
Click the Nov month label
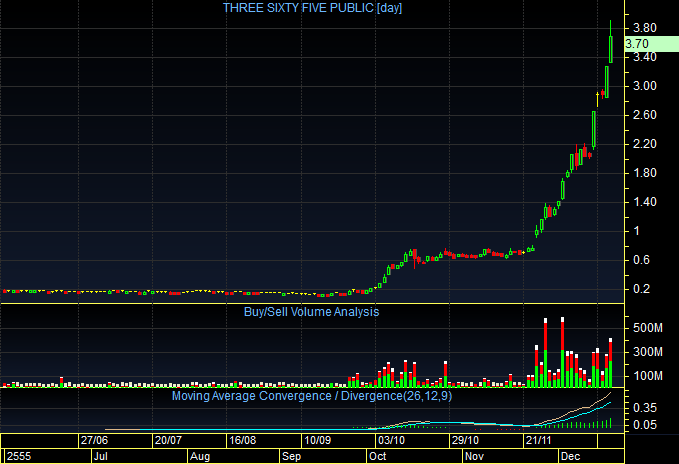[x=474, y=456]
